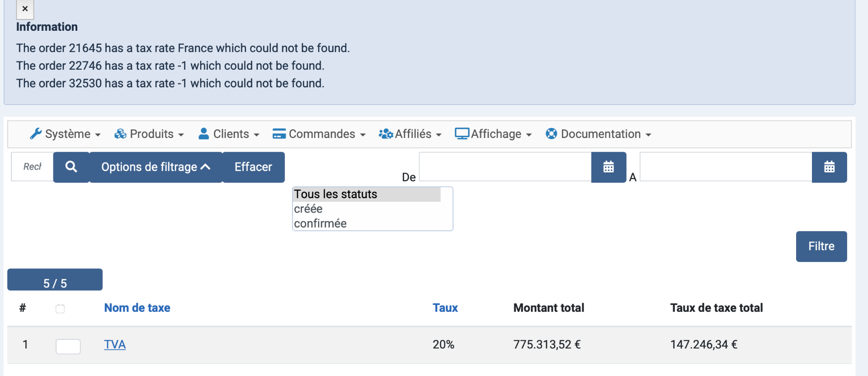This screenshot has width=868, height=376.
Task: Click the wrench icon for Système
Action: click(36, 134)
